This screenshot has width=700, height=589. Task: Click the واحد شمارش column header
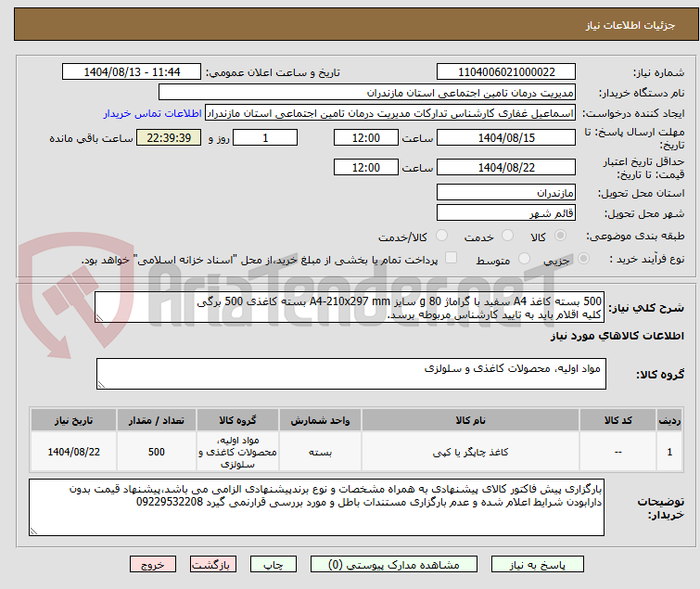(320, 420)
